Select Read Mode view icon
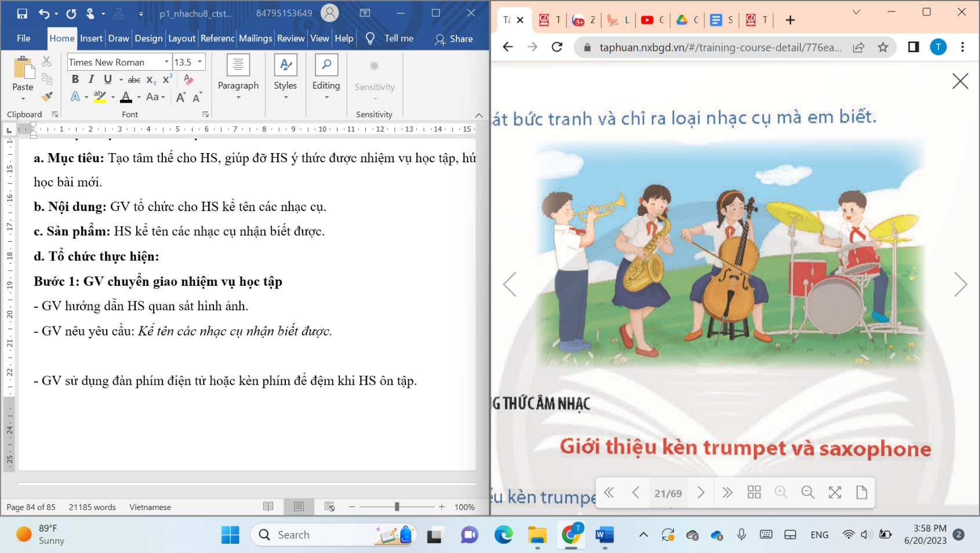The width and height of the screenshot is (980, 553). tap(268, 507)
